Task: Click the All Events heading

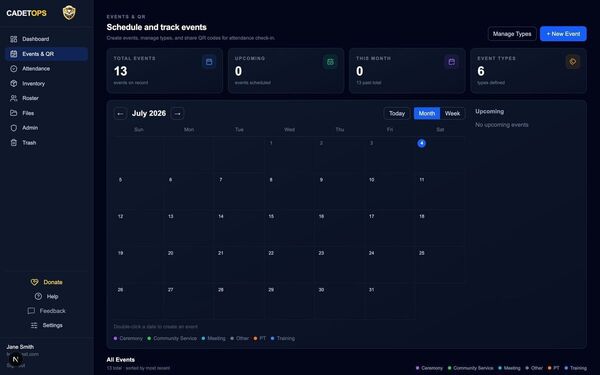Action: click(x=121, y=360)
